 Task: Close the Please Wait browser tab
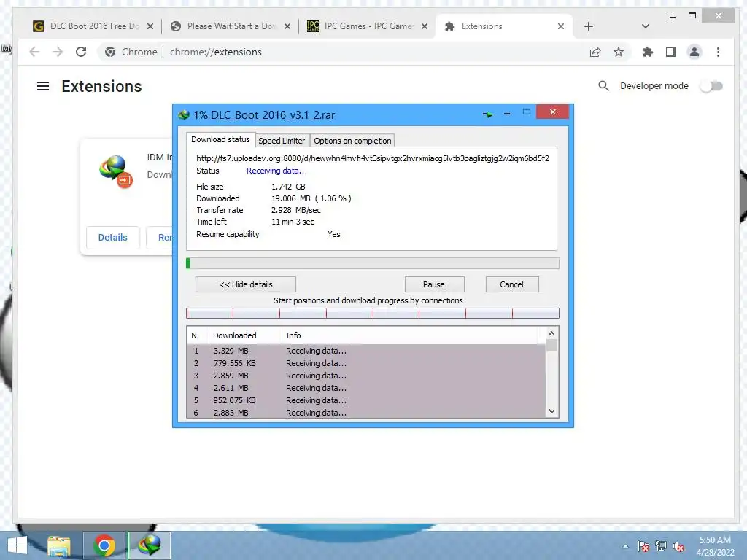tap(287, 26)
